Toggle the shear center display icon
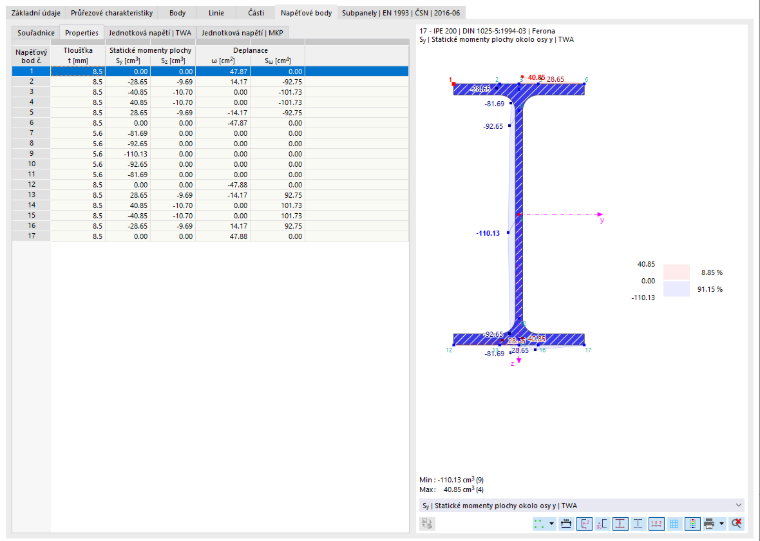Screen dimensions: 760x541 coord(602,524)
